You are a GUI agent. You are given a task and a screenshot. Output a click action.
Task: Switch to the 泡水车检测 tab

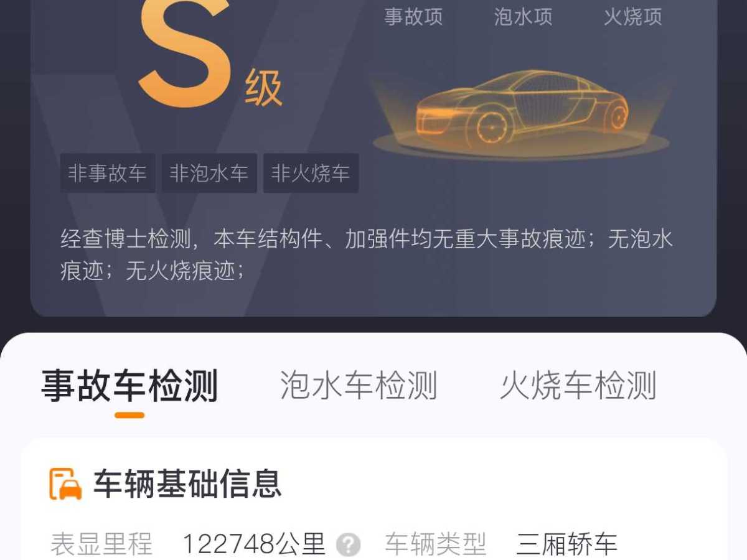[x=359, y=386]
